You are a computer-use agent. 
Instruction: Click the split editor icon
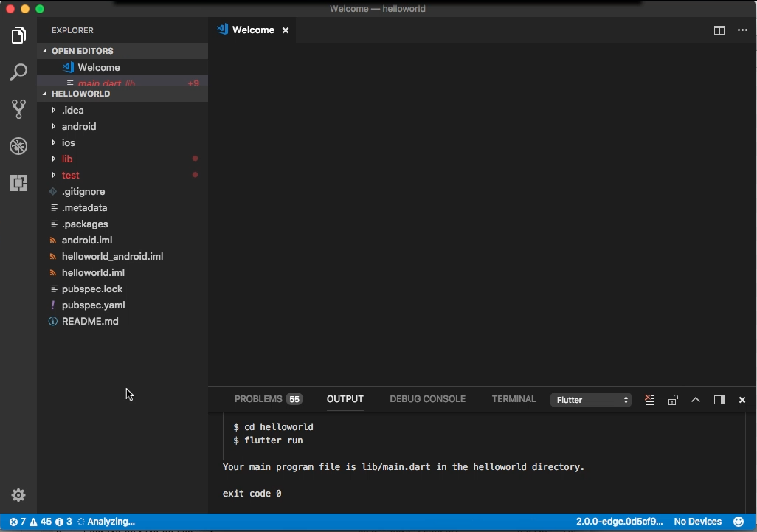719,30
